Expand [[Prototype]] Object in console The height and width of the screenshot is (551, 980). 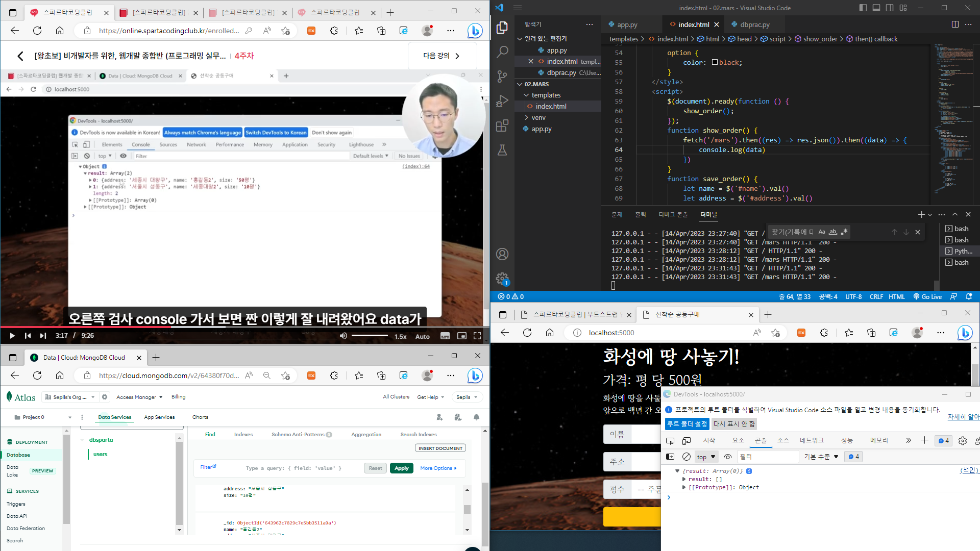pos(684,487)
